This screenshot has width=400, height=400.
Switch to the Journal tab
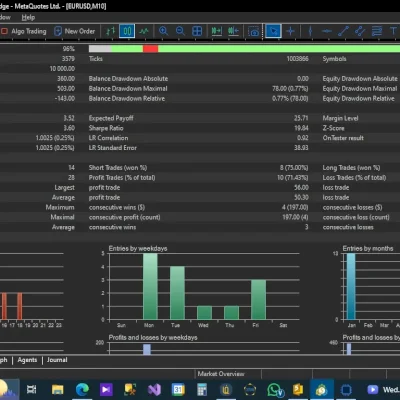pos(57,360)
